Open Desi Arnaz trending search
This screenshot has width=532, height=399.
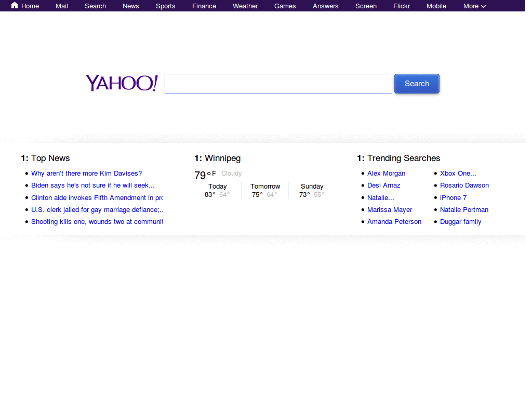[x=384, y=185]
